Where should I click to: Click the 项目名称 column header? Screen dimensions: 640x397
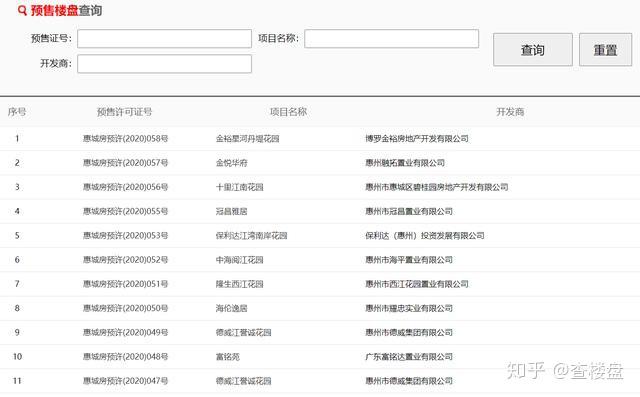point(289,112)
